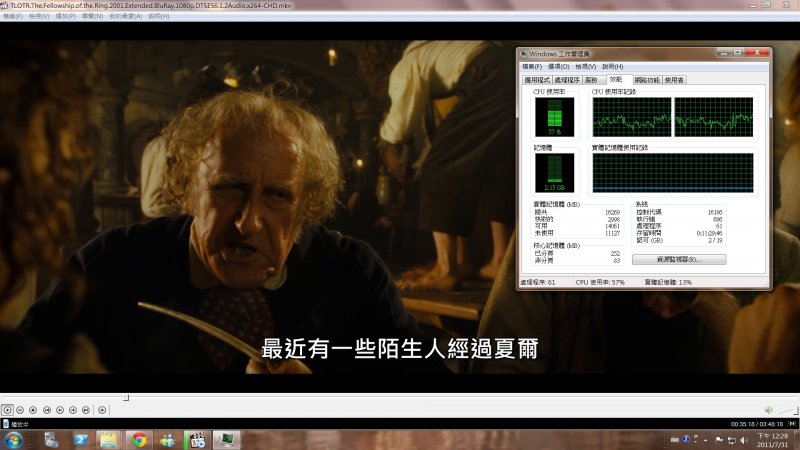This screenshot has width=800, height=450.
Task: Select the Task Manager taskbar button
Action: point(226,439)
